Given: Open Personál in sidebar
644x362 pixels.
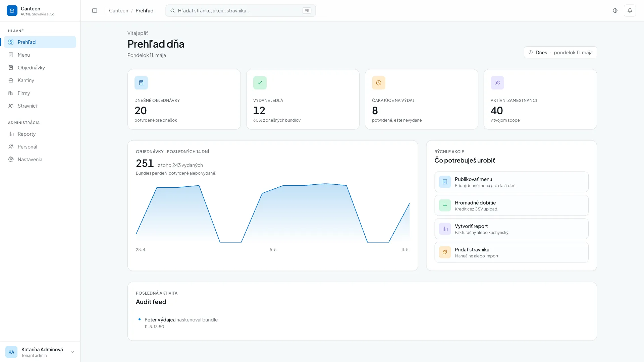Looking at the screenshot, I should coord(40,147).
